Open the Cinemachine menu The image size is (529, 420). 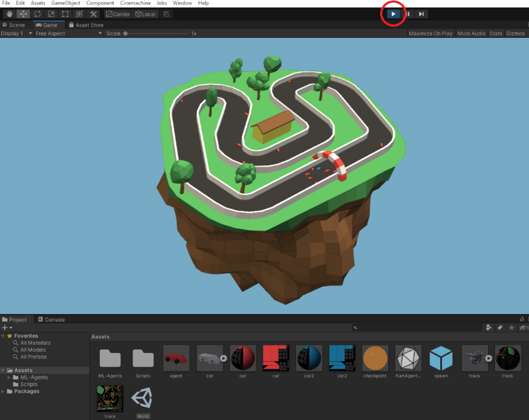(x=135, y=3)
